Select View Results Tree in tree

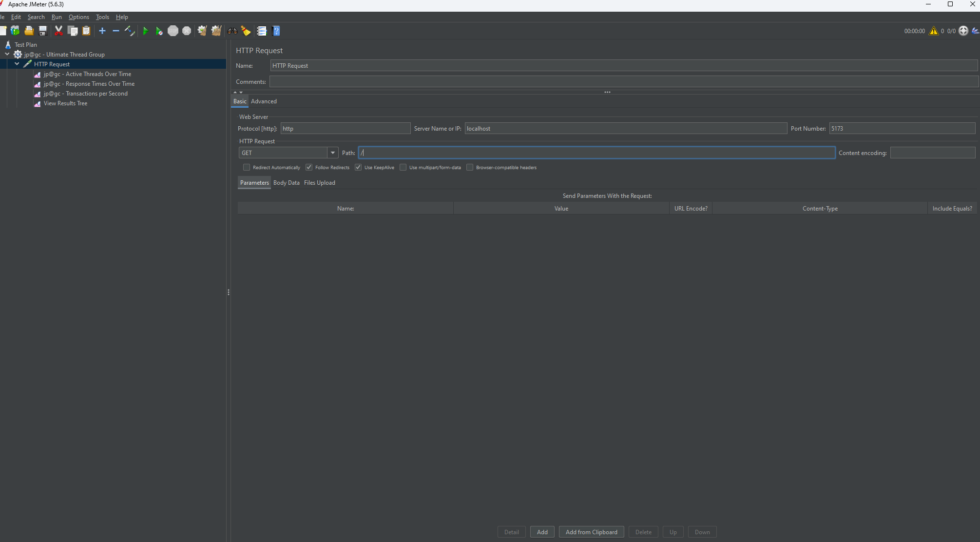coord(65,103)
